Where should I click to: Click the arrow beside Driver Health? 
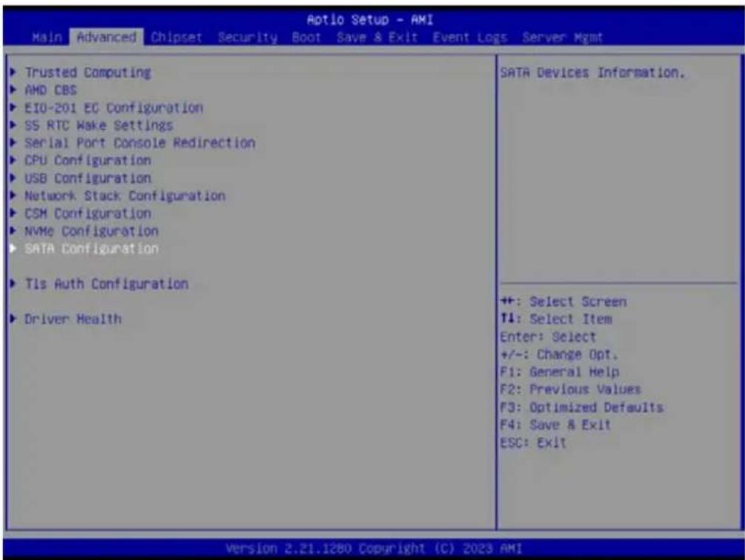pyautogui.click(x=13, y=319)
